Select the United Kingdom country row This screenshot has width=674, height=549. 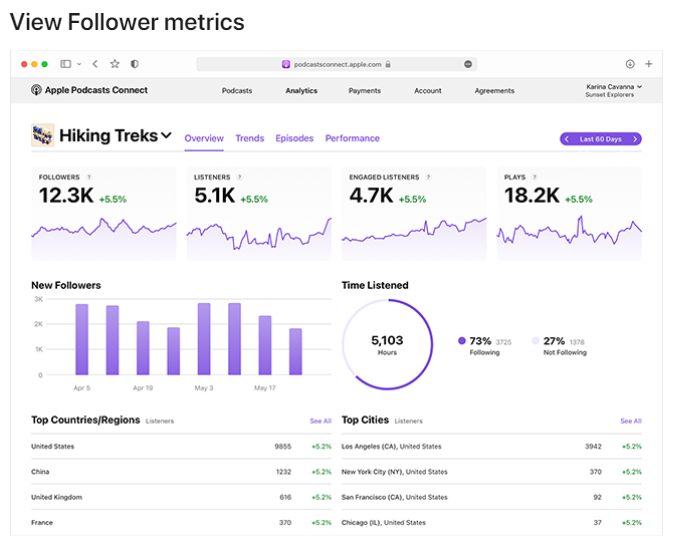(181, 497)
